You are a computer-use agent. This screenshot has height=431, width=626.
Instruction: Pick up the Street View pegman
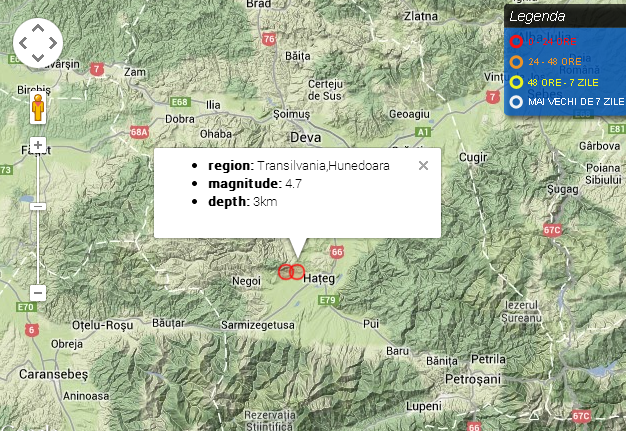(38, 108)
